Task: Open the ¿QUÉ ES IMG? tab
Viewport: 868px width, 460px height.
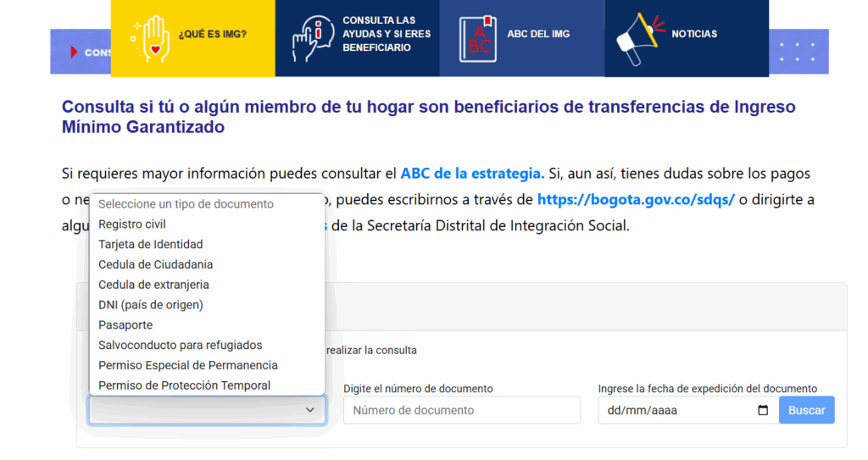Action: click(x=192, y=38)
